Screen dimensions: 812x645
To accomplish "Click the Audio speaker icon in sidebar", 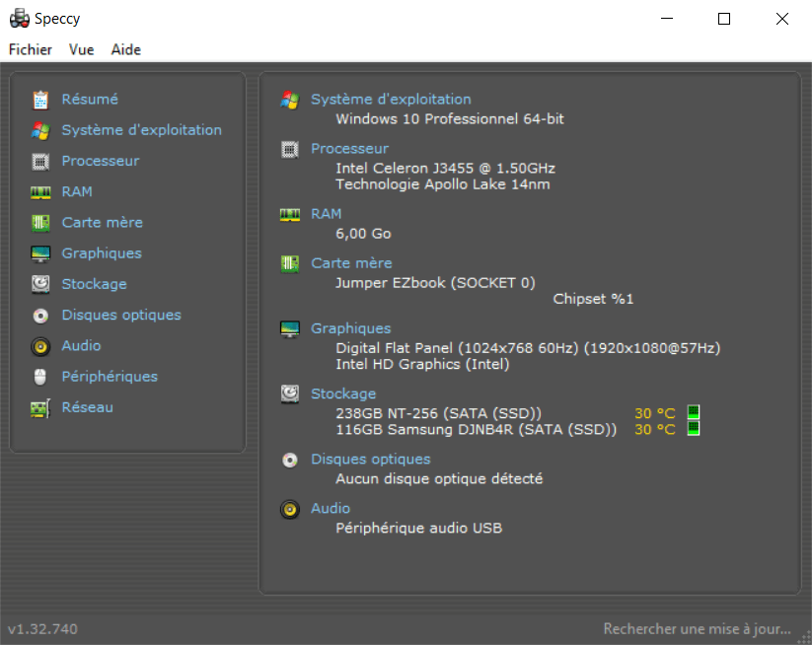I will [x=40, y=346].
